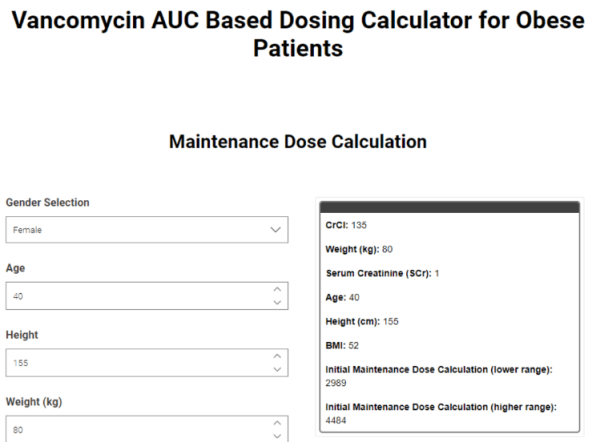This screenshot has width=600, height=442.
Task: Click the dark header bar of results panel
Action: (450, 207)
